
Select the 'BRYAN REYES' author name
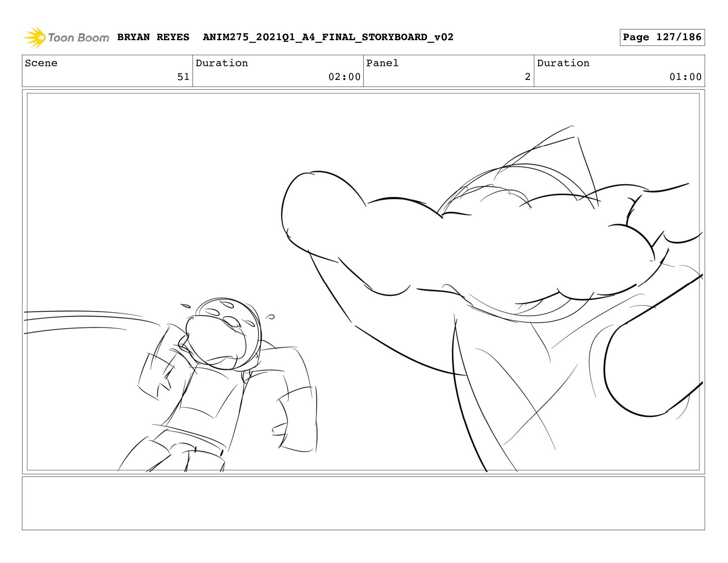click(153, 37)
